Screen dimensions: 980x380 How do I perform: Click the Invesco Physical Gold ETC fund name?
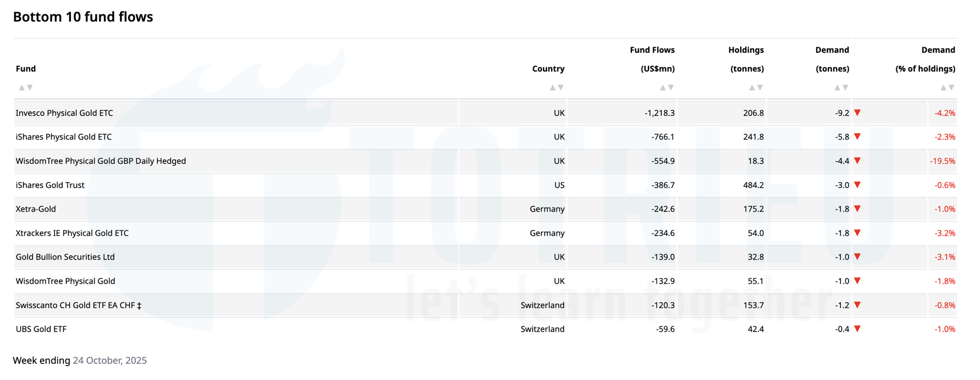click(x=65, y=113)
